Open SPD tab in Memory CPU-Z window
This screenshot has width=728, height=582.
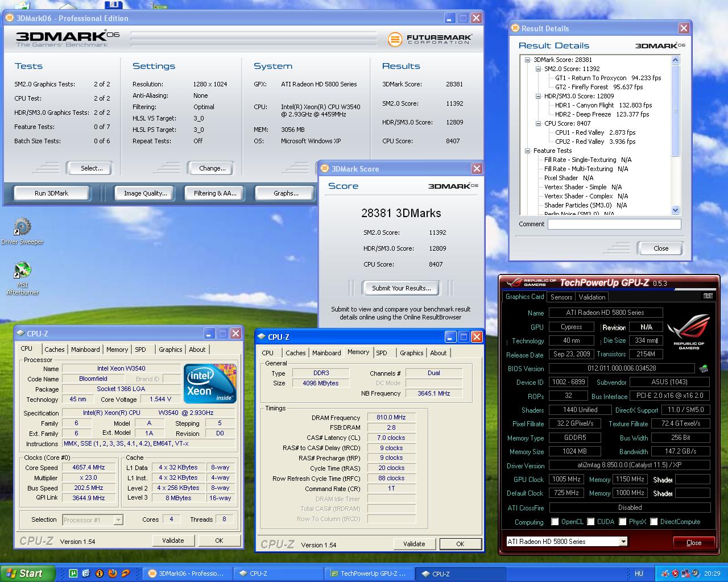382,353
